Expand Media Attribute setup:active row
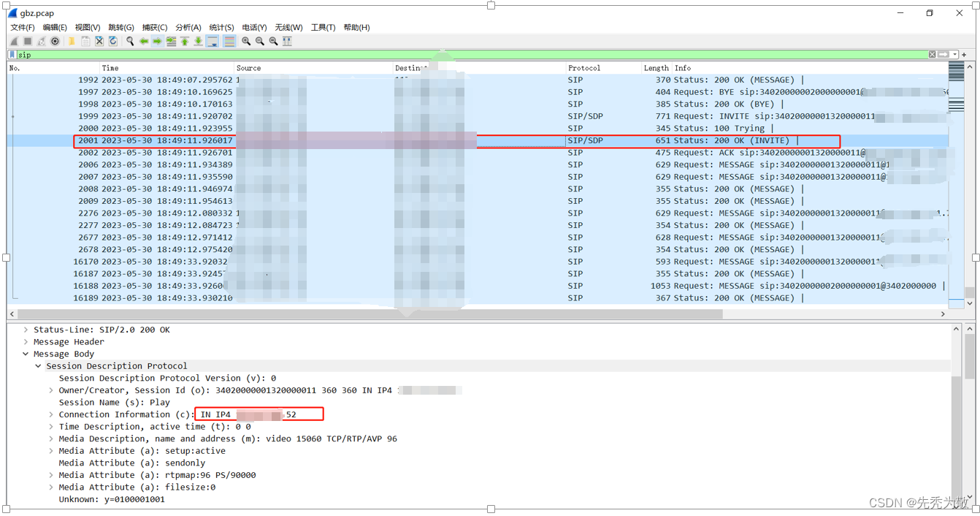This screenshot has height=516, width=980. click(51, 451)
